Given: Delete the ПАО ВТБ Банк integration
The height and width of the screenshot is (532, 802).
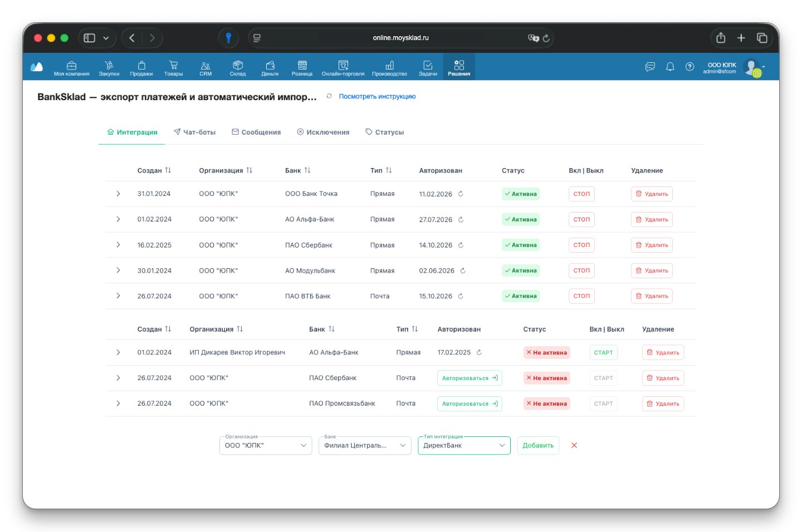Looking at the screenshot, I should (652, 296).
